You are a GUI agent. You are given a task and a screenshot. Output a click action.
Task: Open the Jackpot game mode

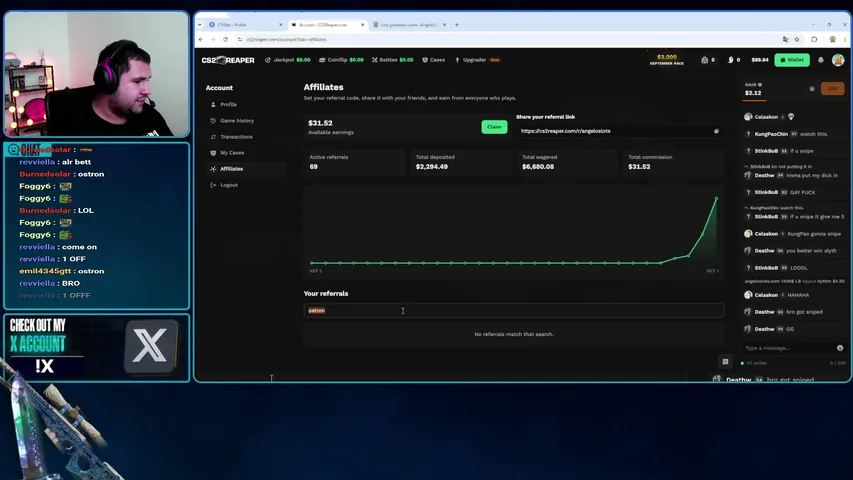[x=287, y=60]
